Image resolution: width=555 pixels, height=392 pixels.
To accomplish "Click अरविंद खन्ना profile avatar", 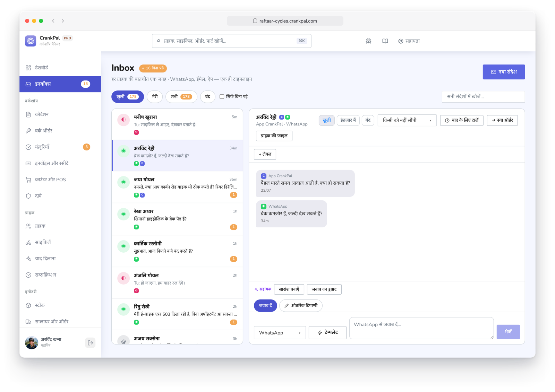I will click(x=32, y=342).
